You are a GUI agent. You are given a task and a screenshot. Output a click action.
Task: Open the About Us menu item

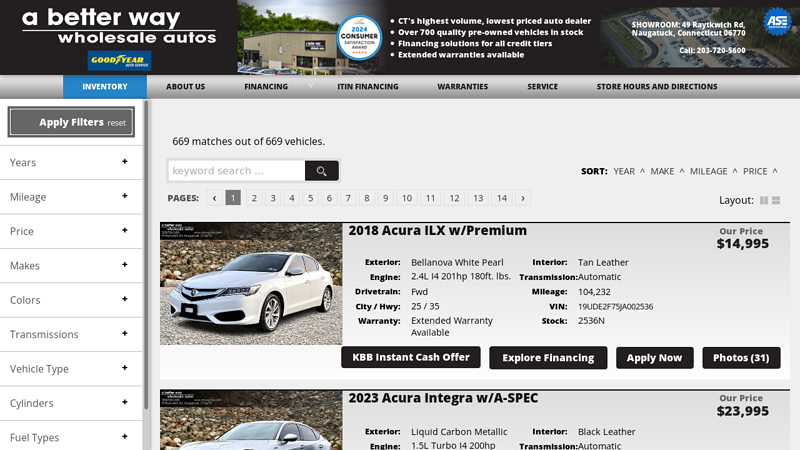[185, 87]
